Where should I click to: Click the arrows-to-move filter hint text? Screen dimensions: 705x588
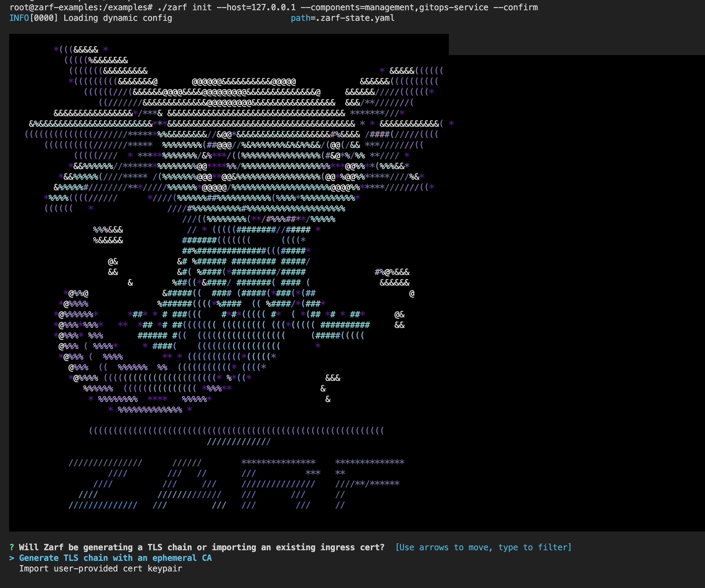(x=483, y=547)
